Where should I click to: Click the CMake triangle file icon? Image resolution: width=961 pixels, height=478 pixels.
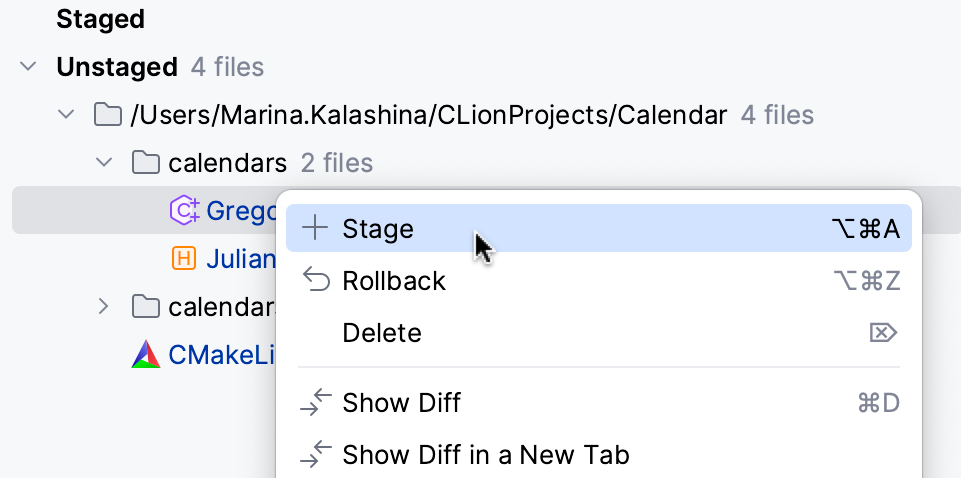tap(146, 355)
